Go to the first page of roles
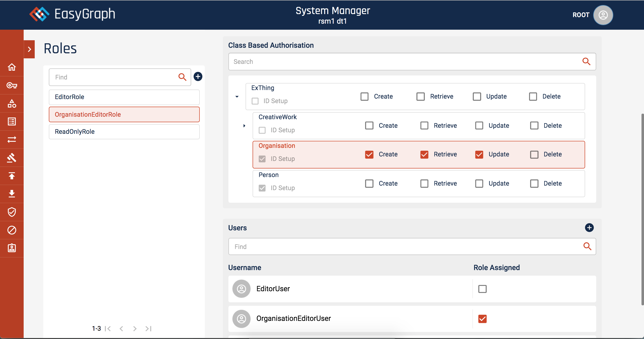 108,328
